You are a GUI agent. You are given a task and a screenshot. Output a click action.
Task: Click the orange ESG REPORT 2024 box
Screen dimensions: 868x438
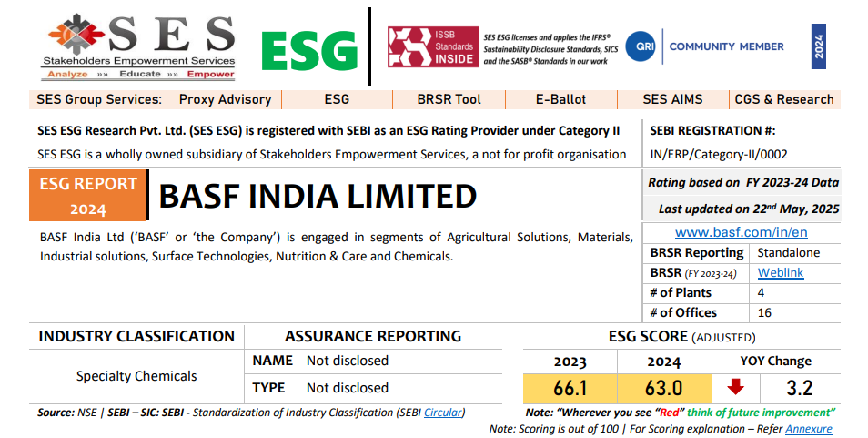(88, 196)
